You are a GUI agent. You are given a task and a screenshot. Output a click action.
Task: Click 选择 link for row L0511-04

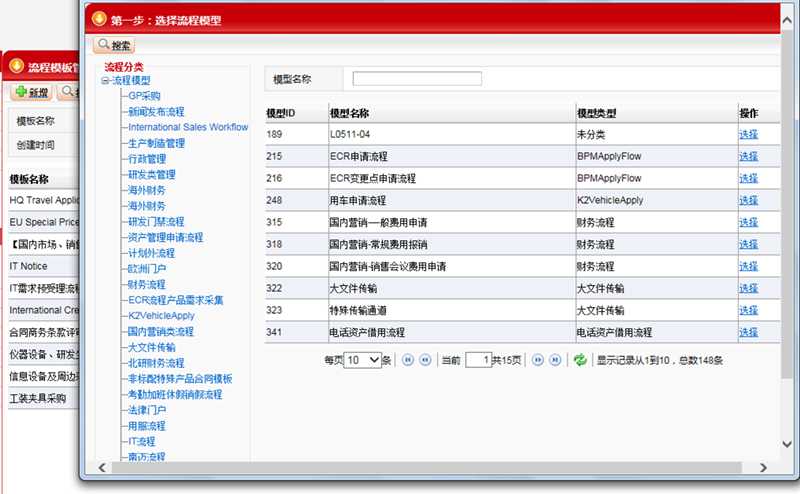748,134
